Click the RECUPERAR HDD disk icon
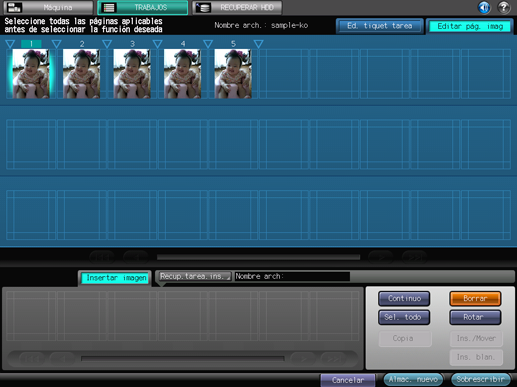Viewport: 517px width, 387px height. click(203, 7)
